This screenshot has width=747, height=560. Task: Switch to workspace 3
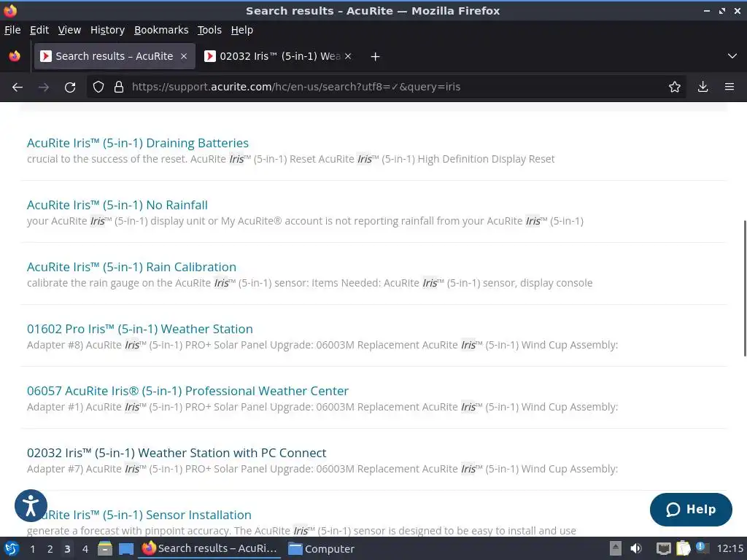tap(67, 549)
